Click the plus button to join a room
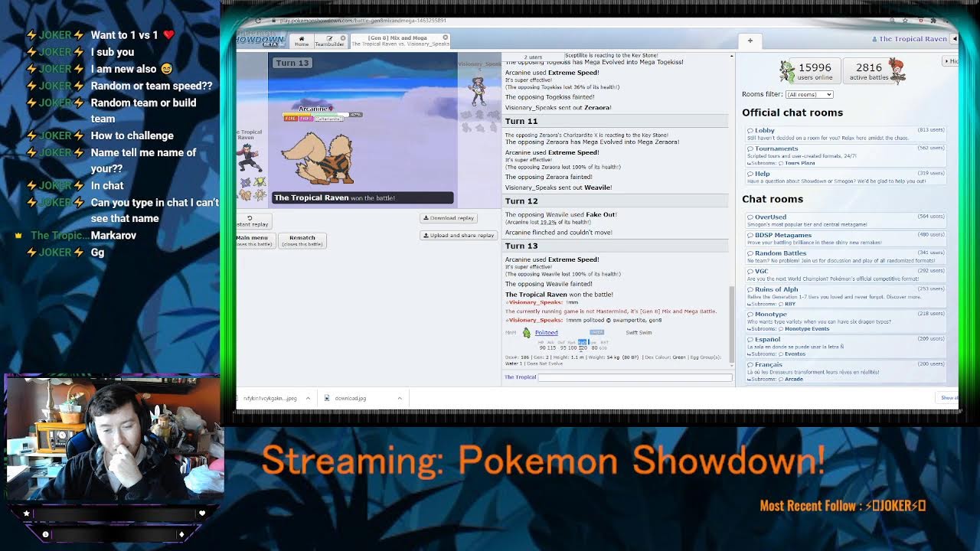This screenshot has width=980, height=551. [750, 41]
